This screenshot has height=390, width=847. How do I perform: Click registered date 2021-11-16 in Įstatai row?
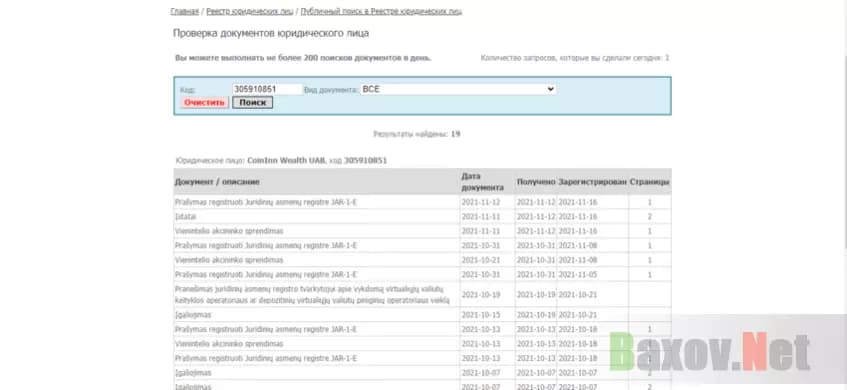[577, 217]
